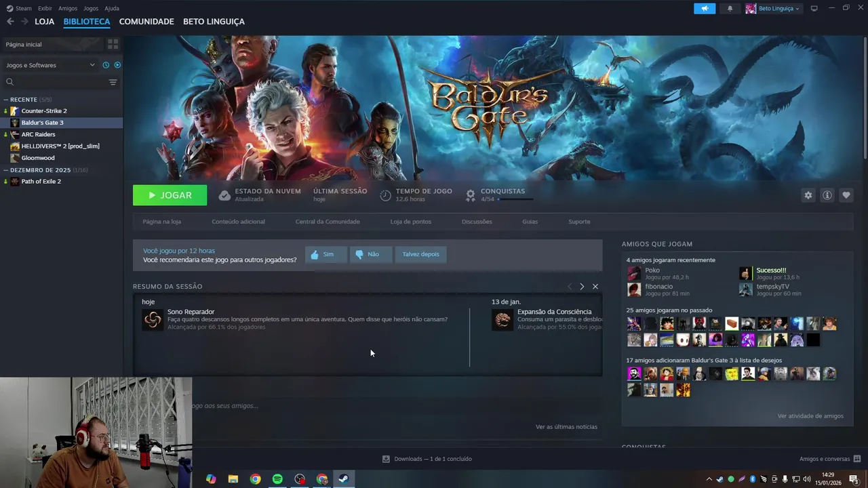Open Guias tab
Image resolution: width=868 pixels, height=488 pixels.
point(530,222)
